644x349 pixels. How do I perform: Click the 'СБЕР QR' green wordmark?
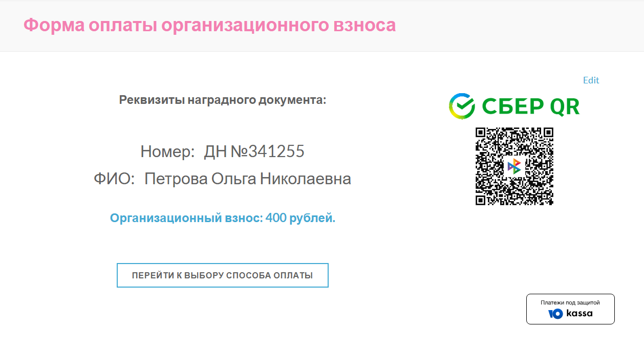coord(531,106)
